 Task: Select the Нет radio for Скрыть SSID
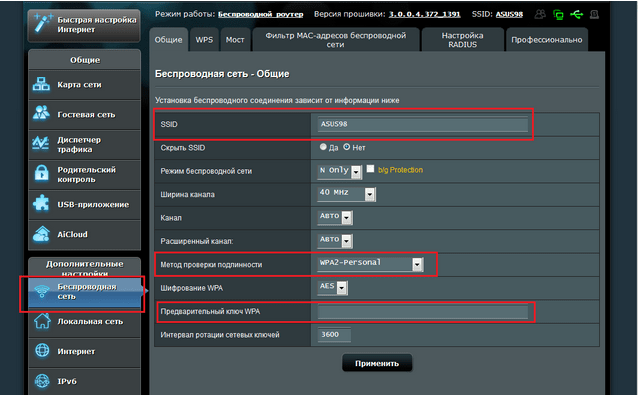[347, 147]
